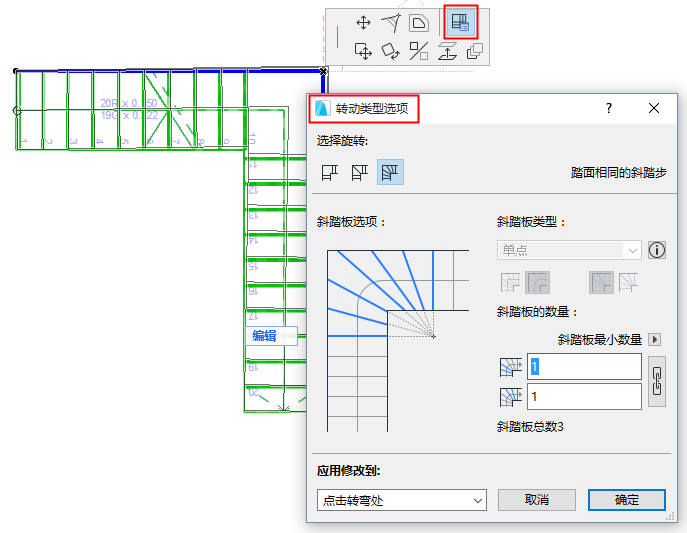Viewport: 687px width, 533px height.
Task: Select the fillet/chamfer corner tool
Action: [419, 23]
